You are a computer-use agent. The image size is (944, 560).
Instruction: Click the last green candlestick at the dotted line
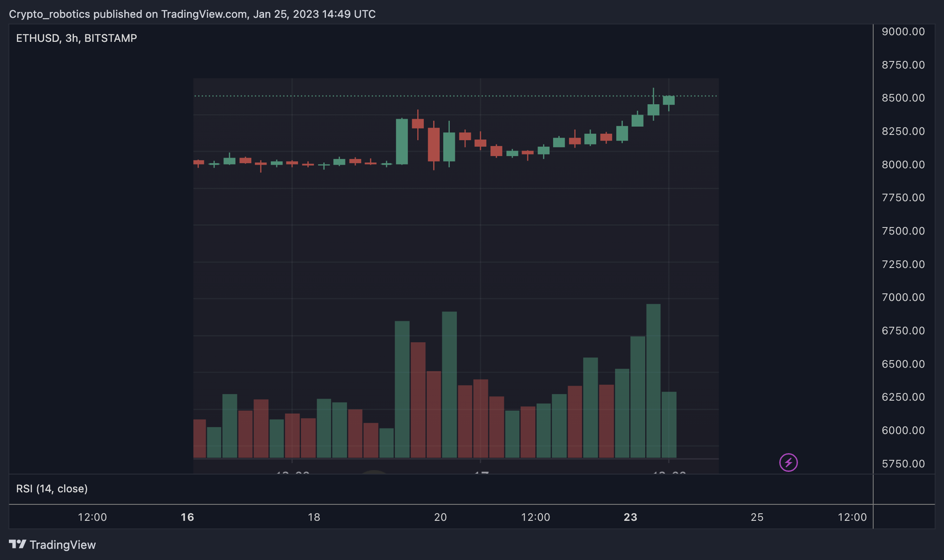(x=669, y=101)
